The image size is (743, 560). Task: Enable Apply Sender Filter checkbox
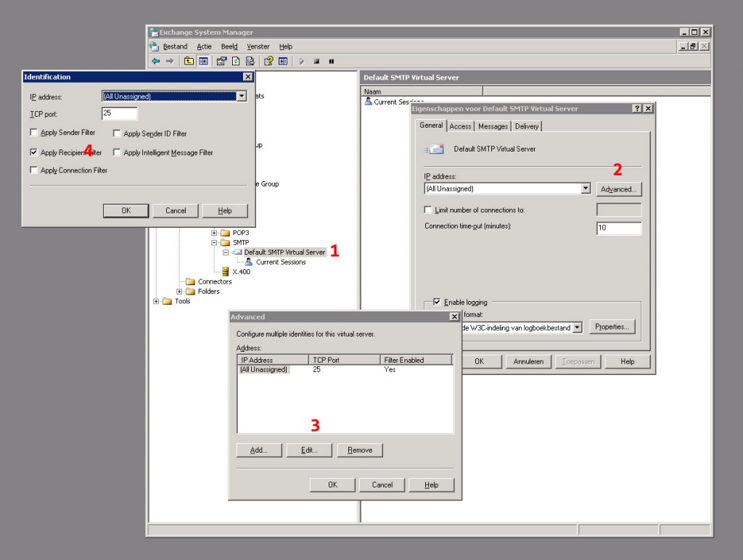coord(33,132)
